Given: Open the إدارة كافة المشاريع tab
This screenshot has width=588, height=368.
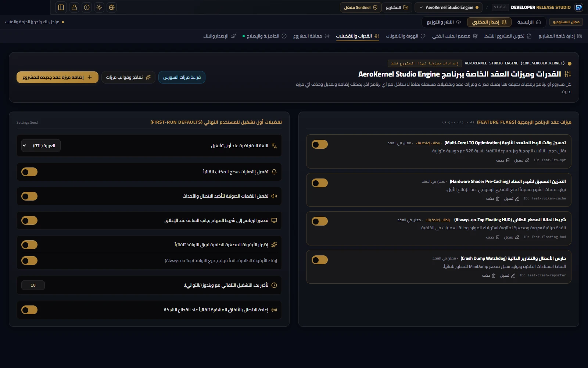Looking at the screenshot, I should tap(560, 36).
